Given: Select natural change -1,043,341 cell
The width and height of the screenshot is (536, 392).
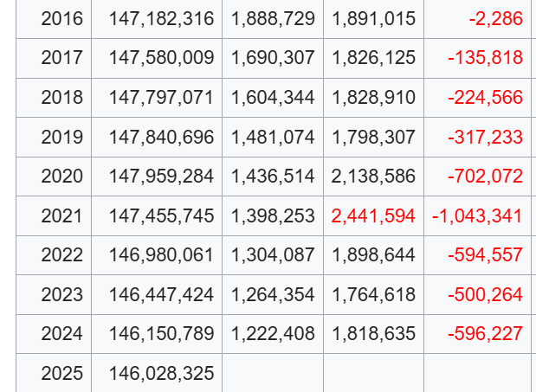Looking at the screenshot, I should click(x=478, y=215).
